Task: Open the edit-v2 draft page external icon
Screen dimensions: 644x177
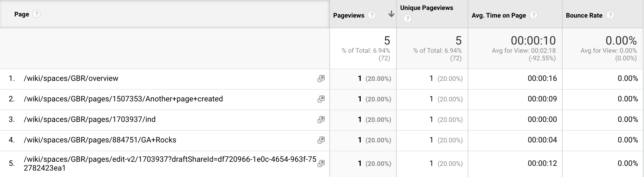Action: point(321,164)
